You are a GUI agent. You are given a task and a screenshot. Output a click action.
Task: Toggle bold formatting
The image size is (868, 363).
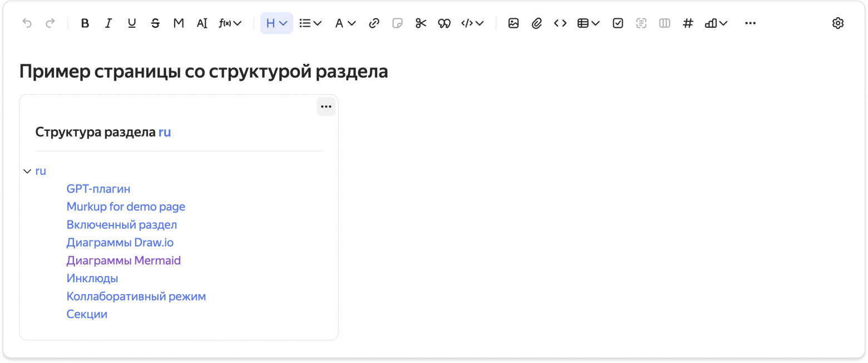(x=85, y=23)
